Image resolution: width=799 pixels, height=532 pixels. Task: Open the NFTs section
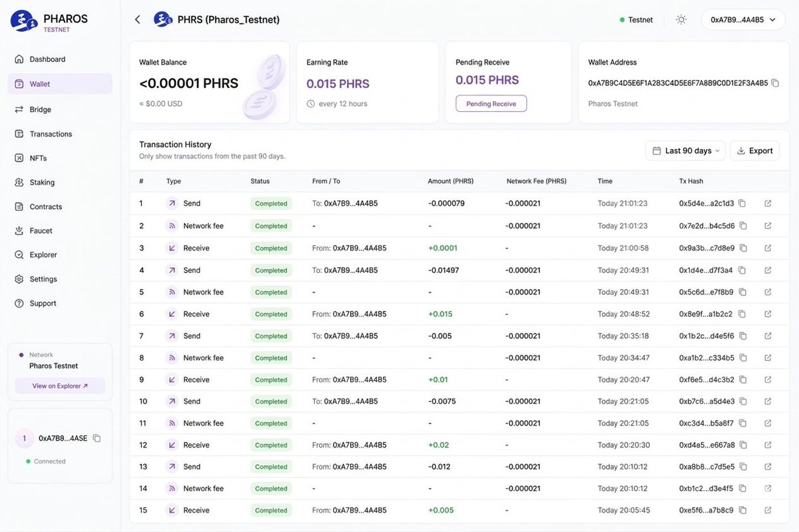[60, 158]
